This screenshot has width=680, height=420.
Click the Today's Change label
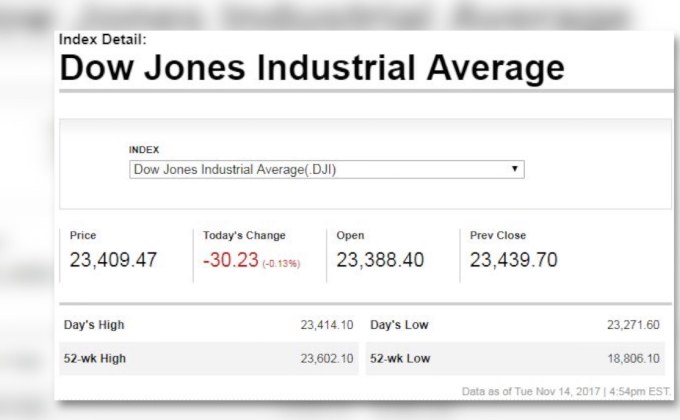tap(244, 236)
